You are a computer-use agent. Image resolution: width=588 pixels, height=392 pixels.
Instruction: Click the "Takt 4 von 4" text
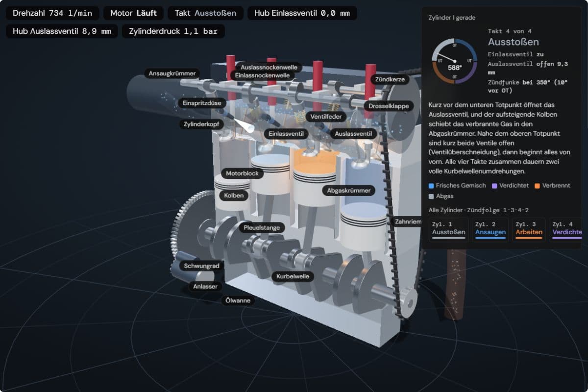(510, 31)
